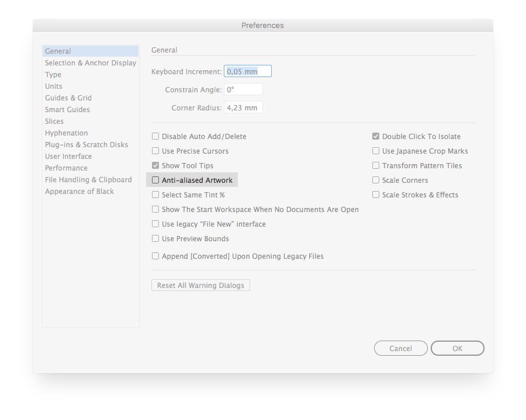This screenshot has width=526, height=420.
Task: Uncheck Show Tool Tips checkbox
Action: coord(155,165)
